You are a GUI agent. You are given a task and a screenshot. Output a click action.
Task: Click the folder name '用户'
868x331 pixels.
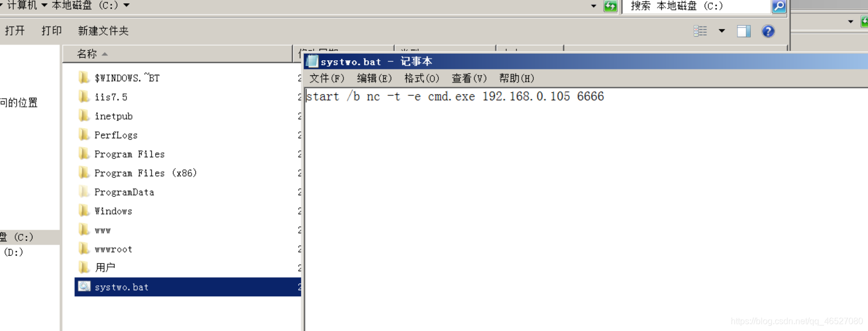[x=105, y=268]
